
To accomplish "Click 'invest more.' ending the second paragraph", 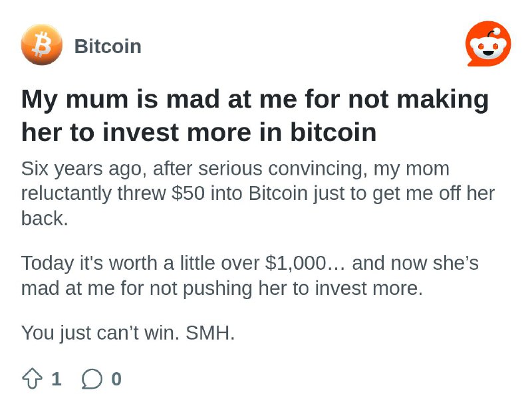I will click(369, 288).
